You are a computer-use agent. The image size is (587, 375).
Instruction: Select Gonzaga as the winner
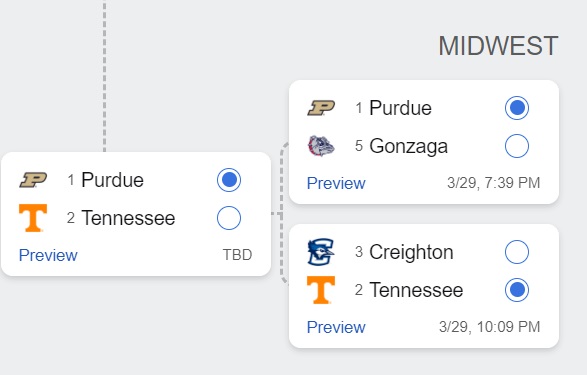(x=517, y=146)
